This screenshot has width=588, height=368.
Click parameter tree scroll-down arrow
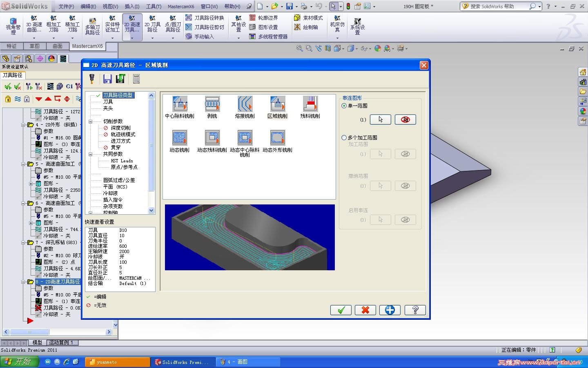tap(151, 211)
